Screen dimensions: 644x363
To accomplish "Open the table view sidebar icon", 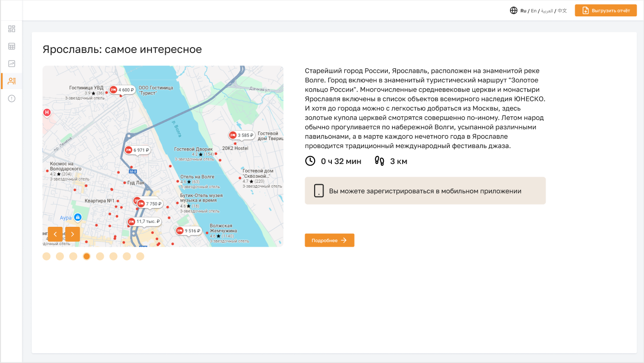I will [x=12, y=46].
